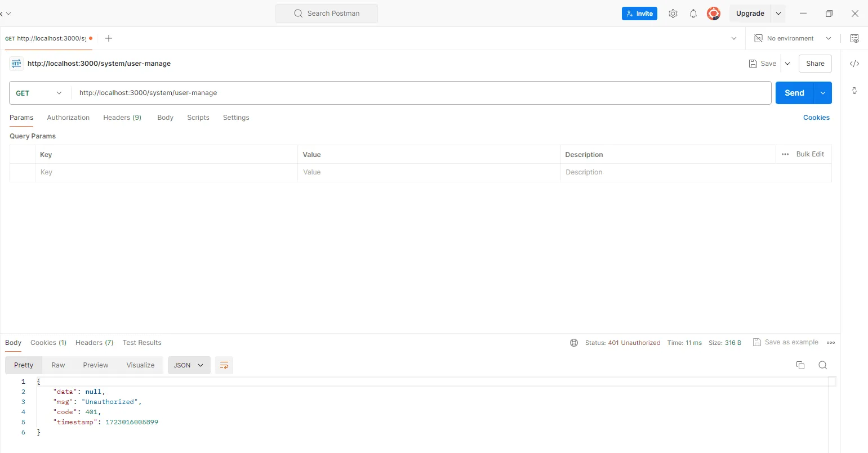Viewport: 868px width, 453px height.
Task: Open the Cookies link
Action: 816,118
